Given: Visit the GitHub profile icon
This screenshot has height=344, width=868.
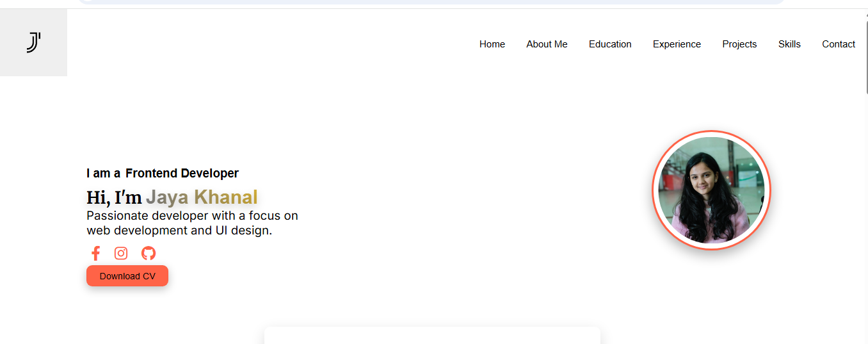Looking at the screenshot, I should tap(149, 253).
